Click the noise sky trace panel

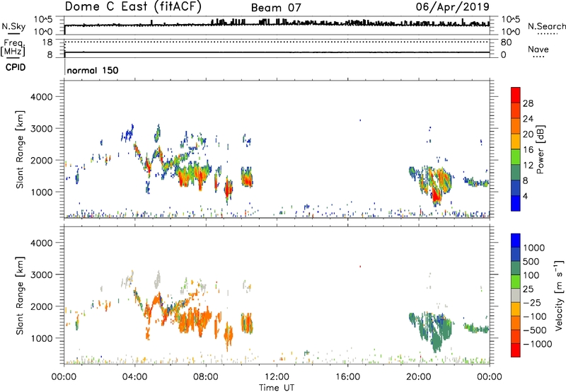tap(277, 25)
